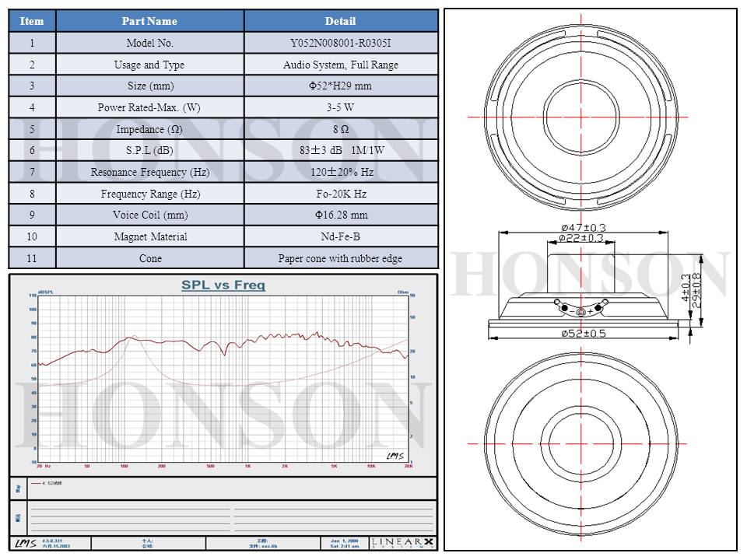Click the red legend line marker below graph
The image size is (747, 560).
(x=35, y=483)
